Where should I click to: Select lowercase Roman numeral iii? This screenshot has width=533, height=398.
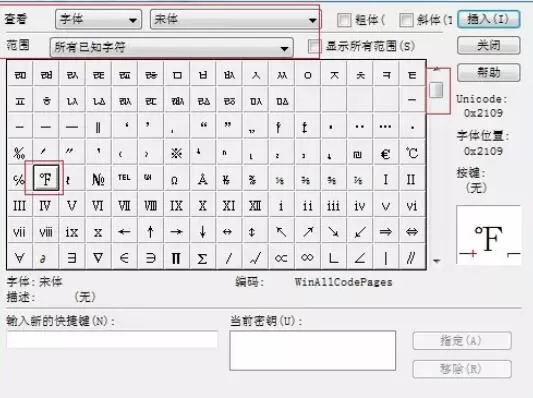(333, 205)
